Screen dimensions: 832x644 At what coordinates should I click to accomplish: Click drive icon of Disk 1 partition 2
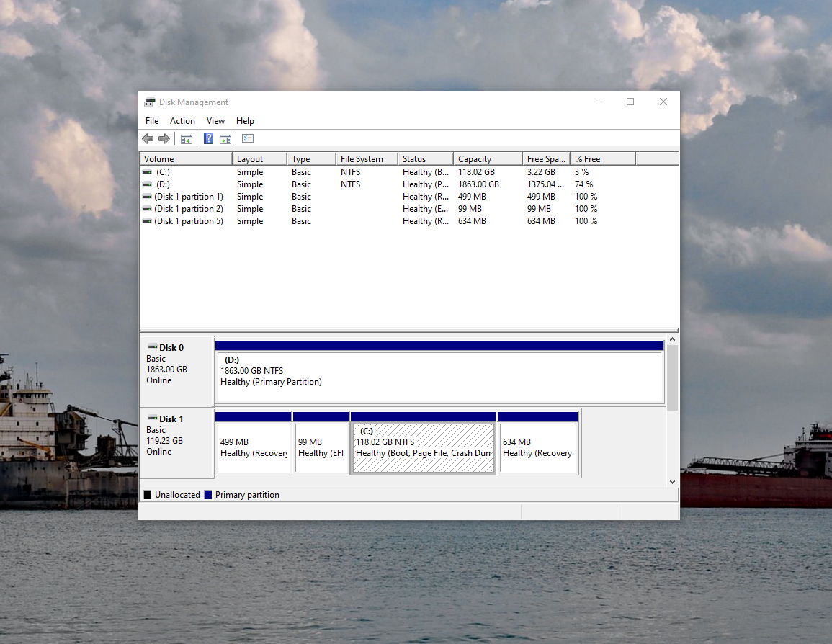(x=147, y=209)
